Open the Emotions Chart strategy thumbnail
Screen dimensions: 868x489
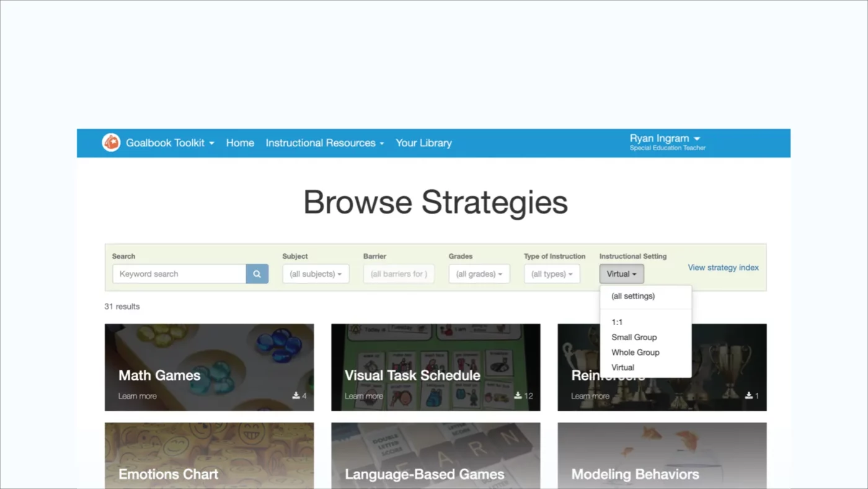[x=209, y=455]
